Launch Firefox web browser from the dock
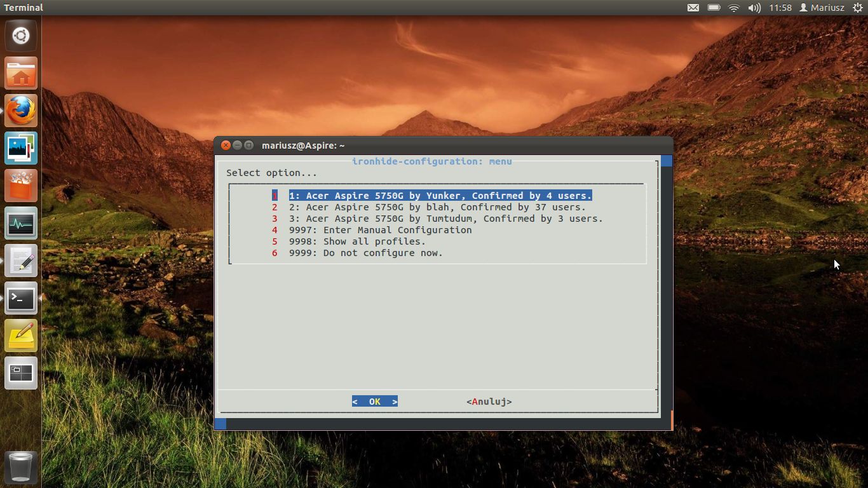The image size is (868, 488). tap(21, 111)
